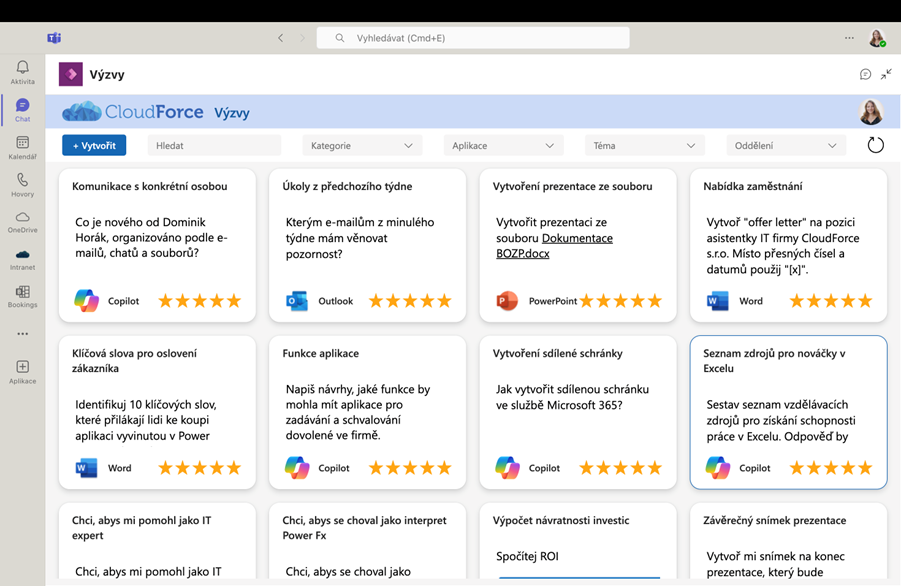
Task: Expand the Aplikace filter dropdown
Action: click(x=503, y=145)
